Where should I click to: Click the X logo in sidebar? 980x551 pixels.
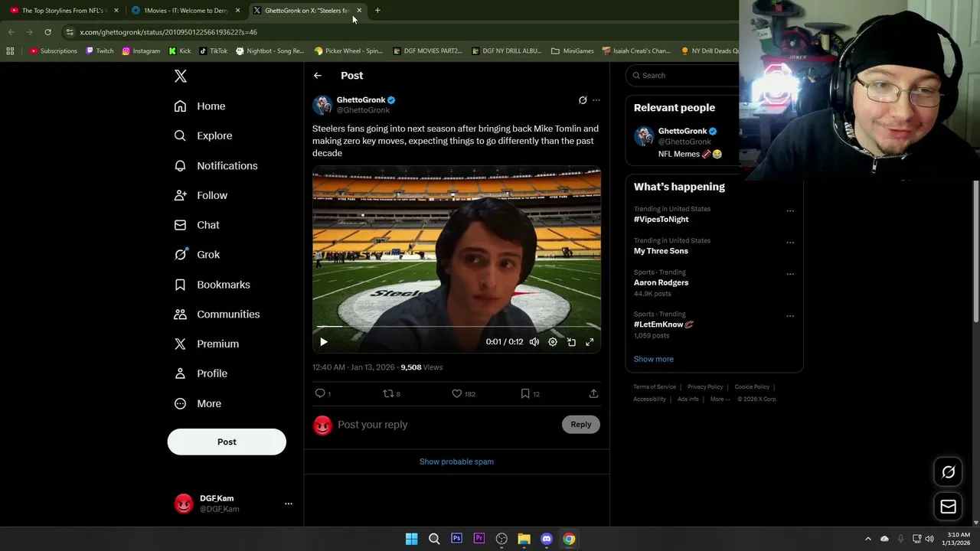180,76
